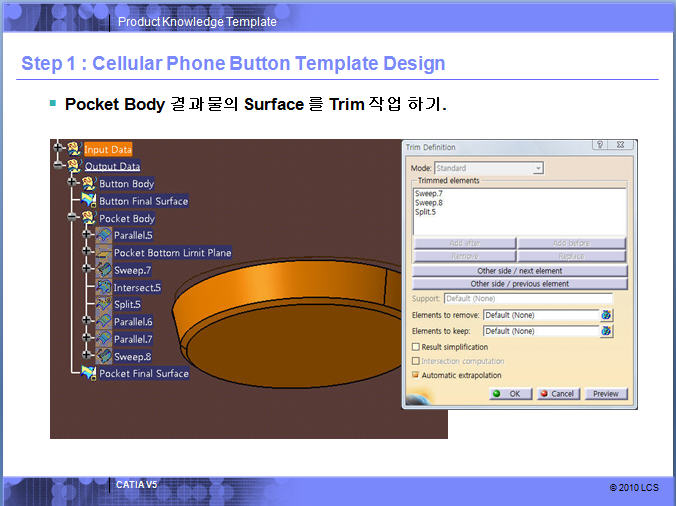Select the Split.5 icon in tree
The image size is (676, 506).
103,304
